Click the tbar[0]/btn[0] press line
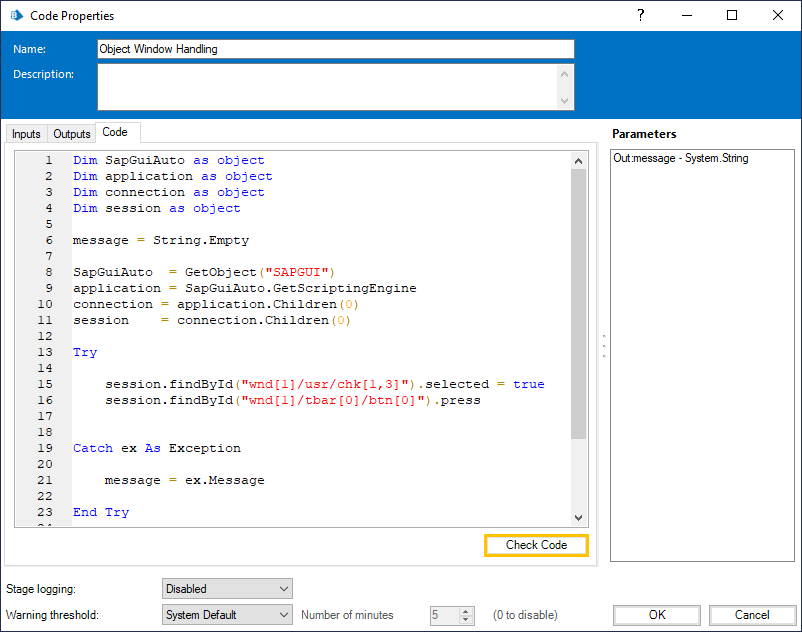The image size is (802, 632). [x=293, y=400]
